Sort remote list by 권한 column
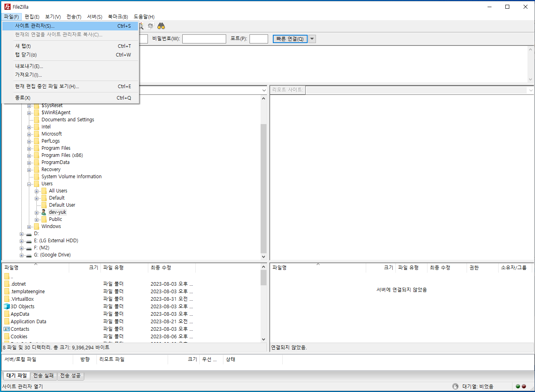The width and height of the screenshot is (535, 392). click(482, 268)
